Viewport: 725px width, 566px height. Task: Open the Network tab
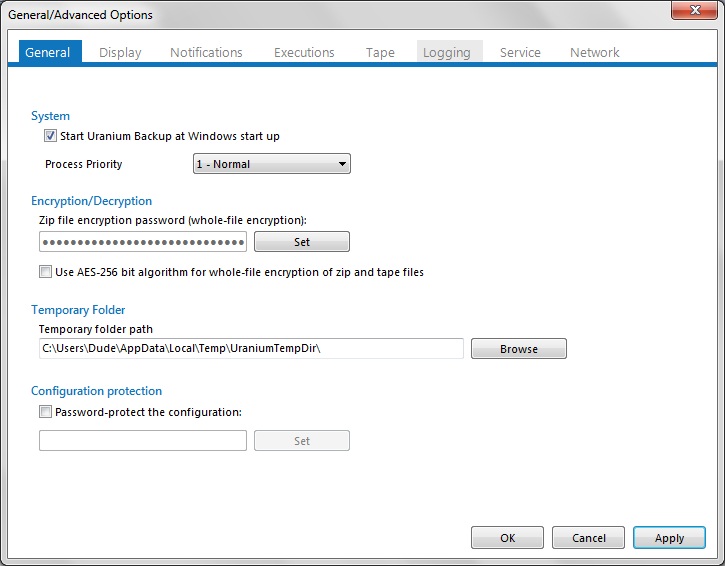pos(595,52)
